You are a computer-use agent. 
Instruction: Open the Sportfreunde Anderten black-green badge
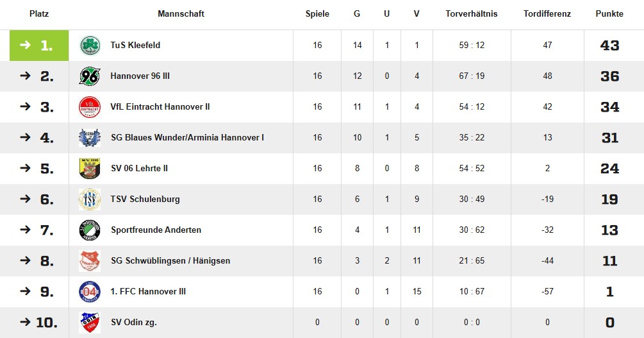pos(90,230)
